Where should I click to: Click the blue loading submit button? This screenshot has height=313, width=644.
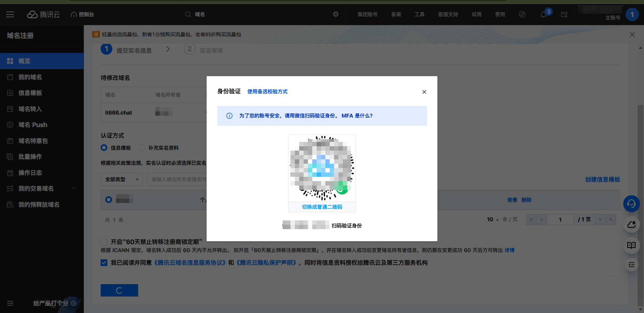click(x=119, y=291)
